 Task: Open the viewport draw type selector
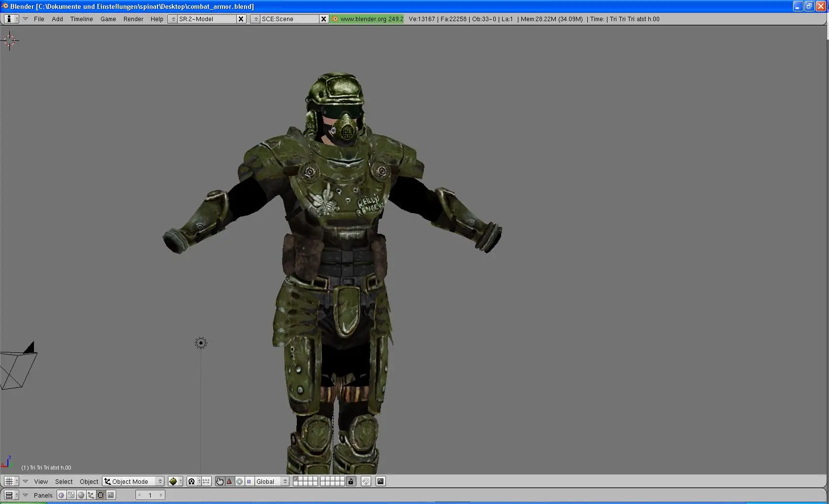point(175,481)
